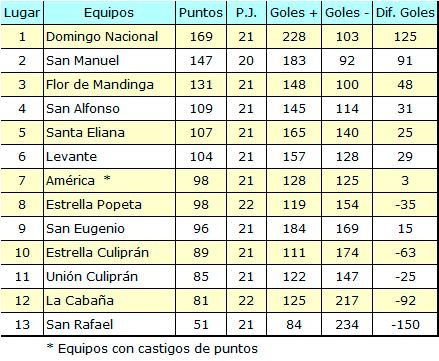Click the Equipos con castigos footnote
Screen dimensions: 439x361
click(x=152, y=349)
